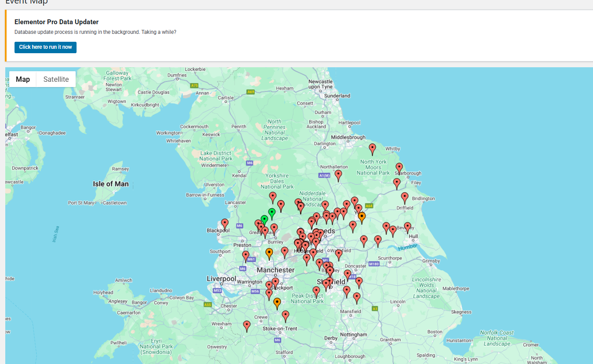Select the red pin beside the M61 shield

246,256
